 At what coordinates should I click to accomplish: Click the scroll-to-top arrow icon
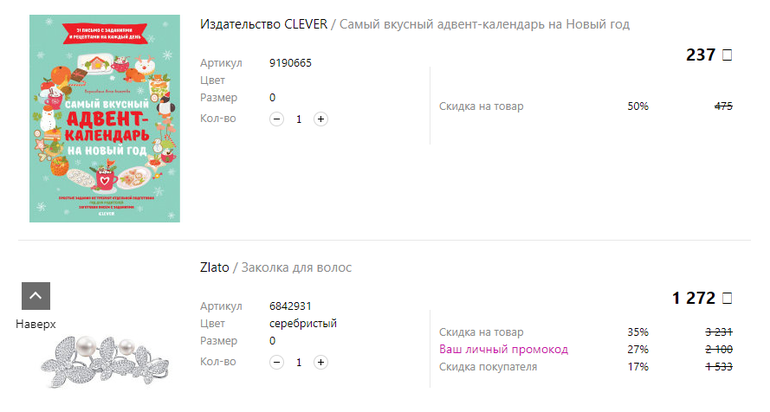[36, 296]
